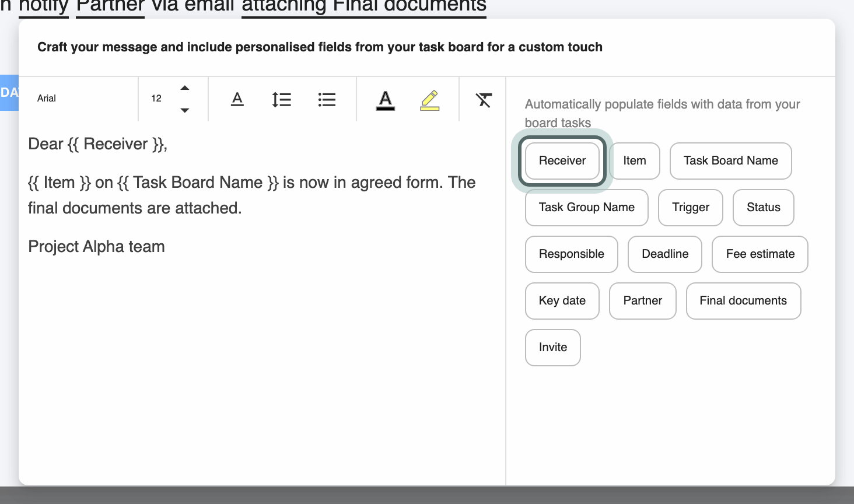Click the underlined 'notify' word in the automation sentence
Viewport: 854px width, 504px height.
pyautogui.click(x=44, y=7)
